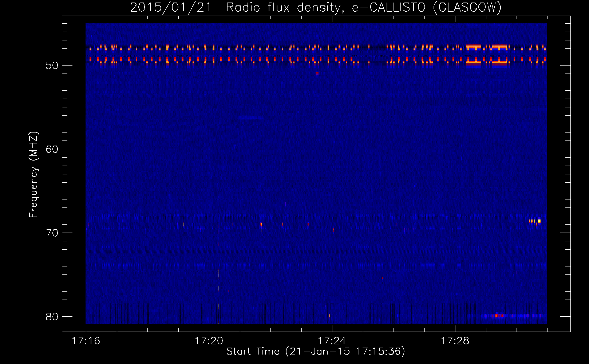
Task: Click the 17:20 time tick label
Action: pos(209,341)
